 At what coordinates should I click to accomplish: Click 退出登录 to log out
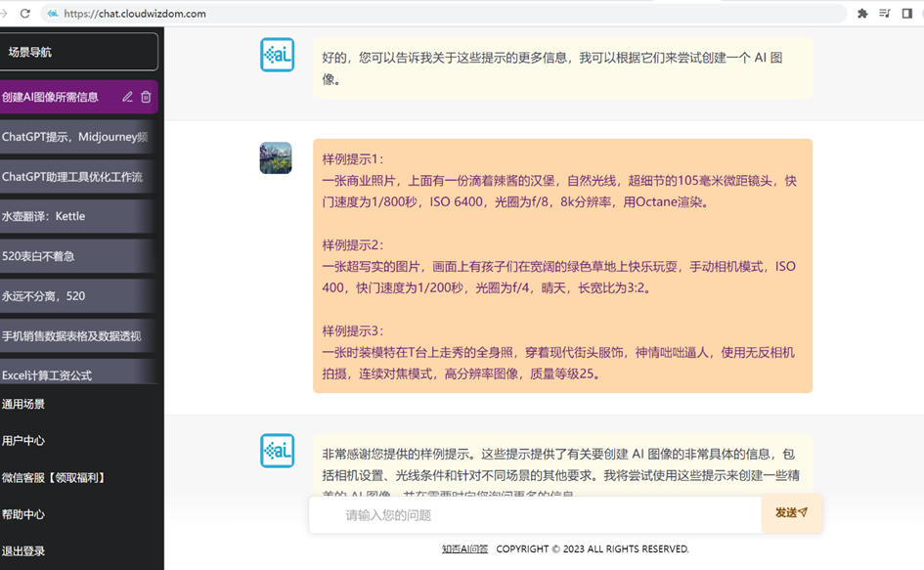[x=23, y=551]
